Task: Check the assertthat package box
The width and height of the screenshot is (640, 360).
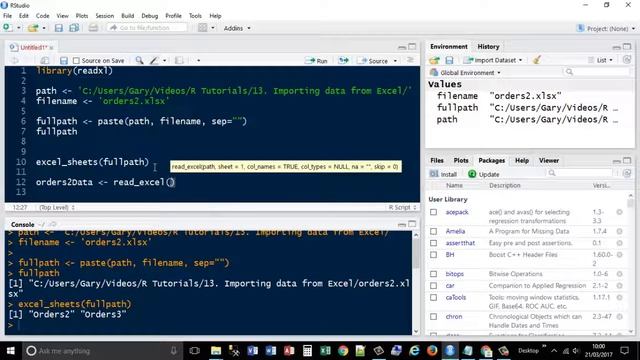Action: (x=433, y=243)
